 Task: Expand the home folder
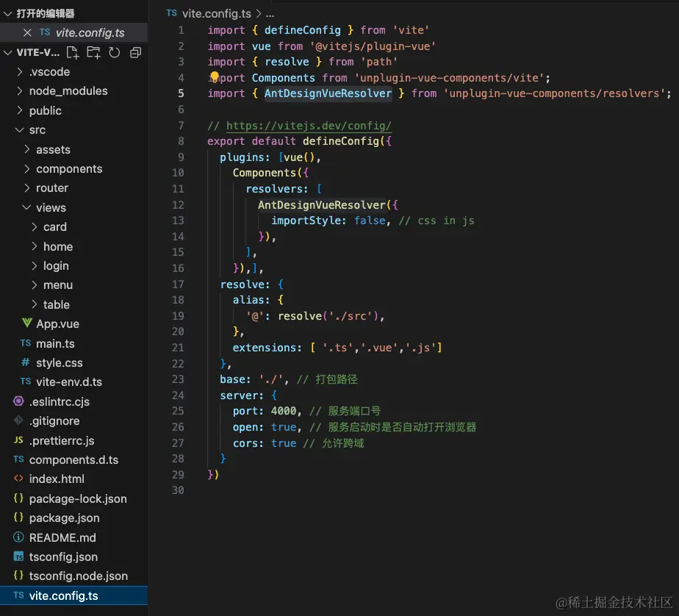coord(35,246)
